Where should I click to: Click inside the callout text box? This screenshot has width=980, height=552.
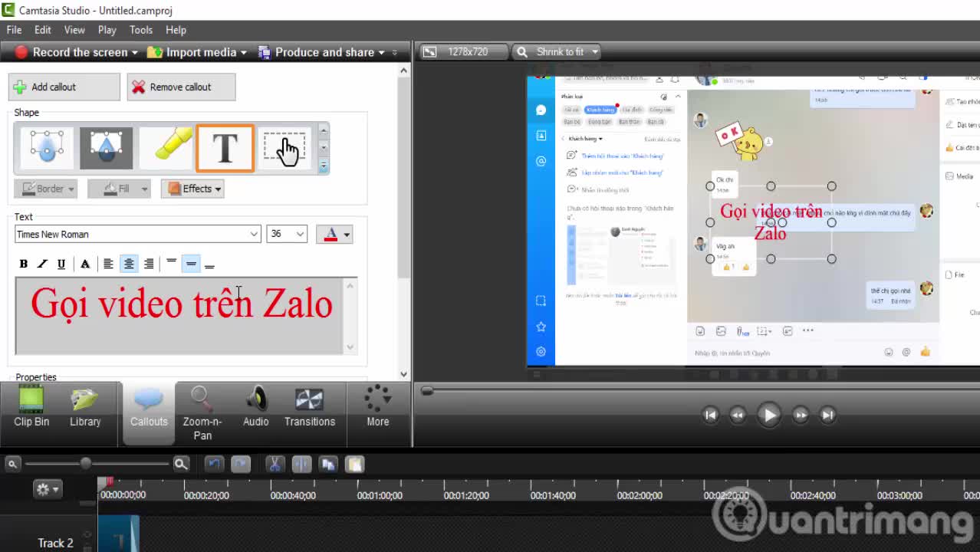[179, 316]
